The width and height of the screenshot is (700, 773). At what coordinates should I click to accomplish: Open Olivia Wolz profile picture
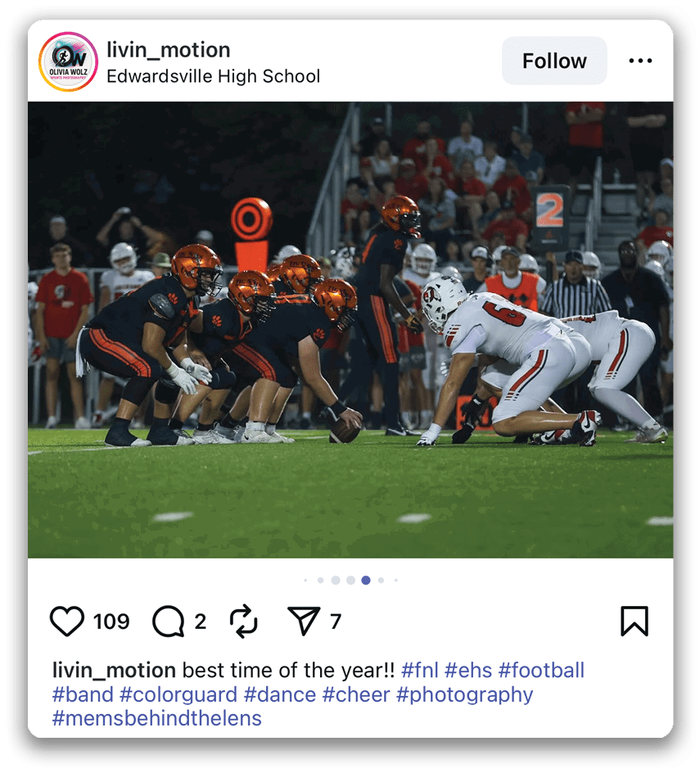[x=68, y=61]
